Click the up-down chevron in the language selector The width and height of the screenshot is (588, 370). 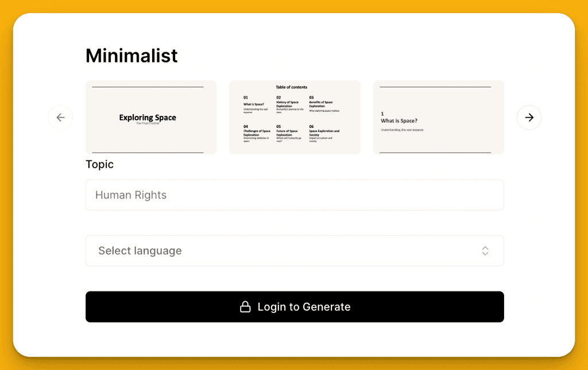pyautogui.click(x=485, y=251)
